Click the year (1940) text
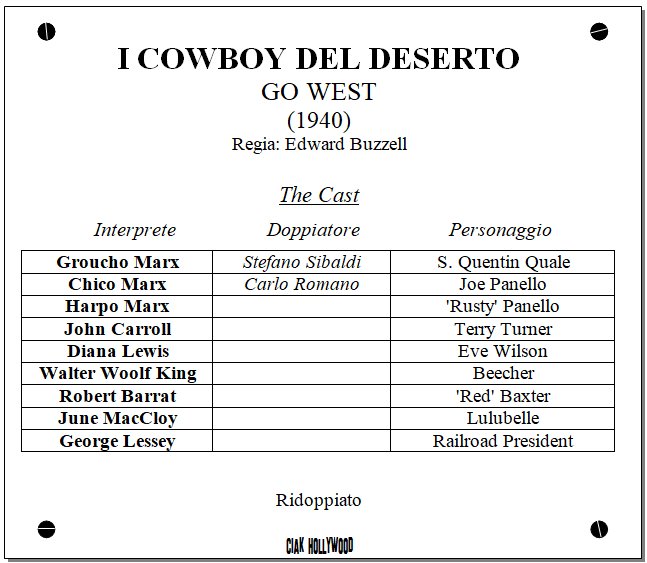Image resolution: width=647 pixels, height=563 pixels. (x=318, y=120)
